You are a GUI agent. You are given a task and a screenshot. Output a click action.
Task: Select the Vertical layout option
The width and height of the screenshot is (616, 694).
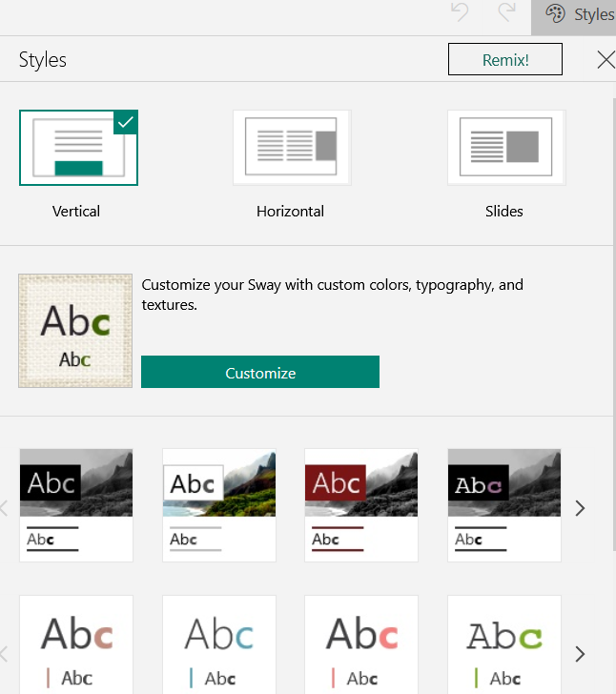78,148
